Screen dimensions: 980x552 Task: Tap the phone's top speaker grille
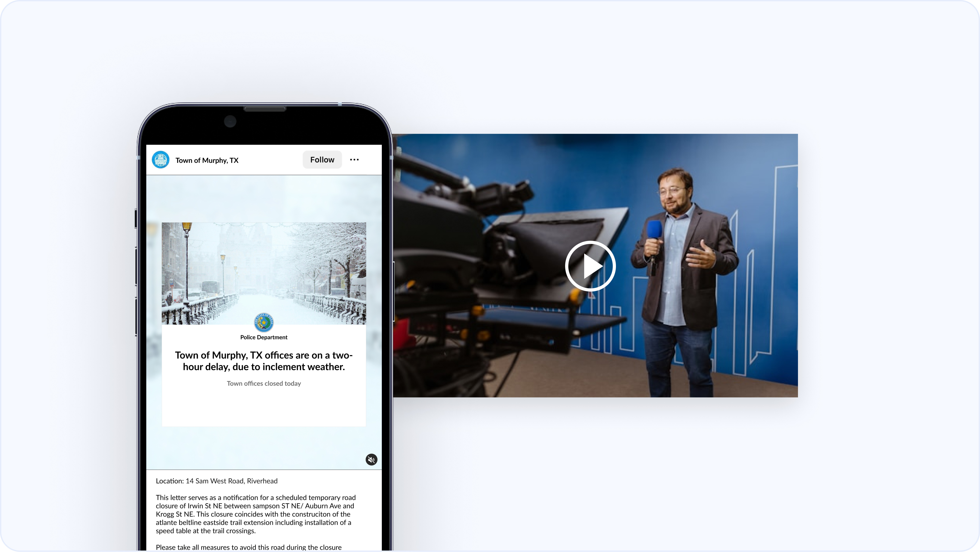[265, 109]
